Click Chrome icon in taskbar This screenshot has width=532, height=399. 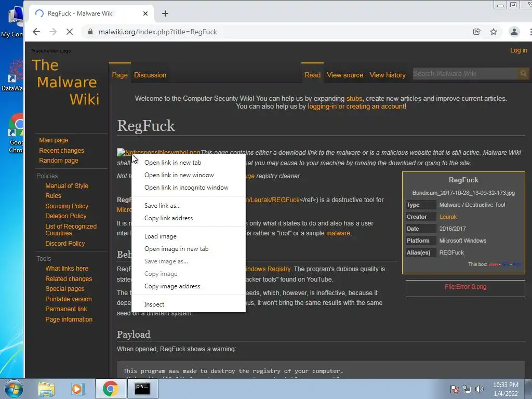tap(110, 389)
